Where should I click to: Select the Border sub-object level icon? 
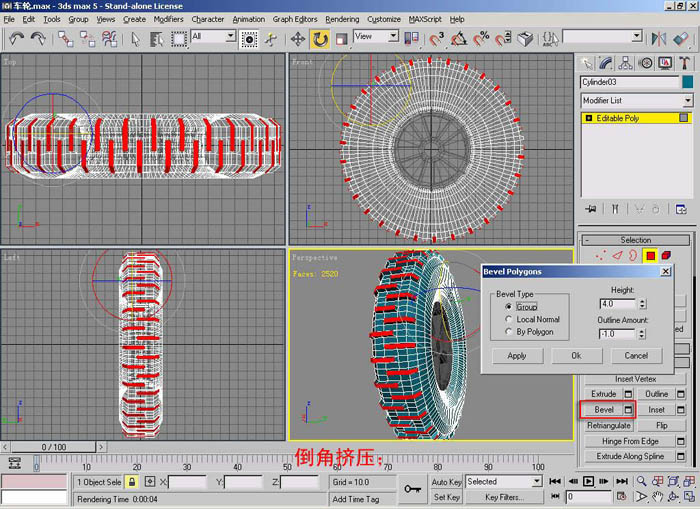[633, 255]
